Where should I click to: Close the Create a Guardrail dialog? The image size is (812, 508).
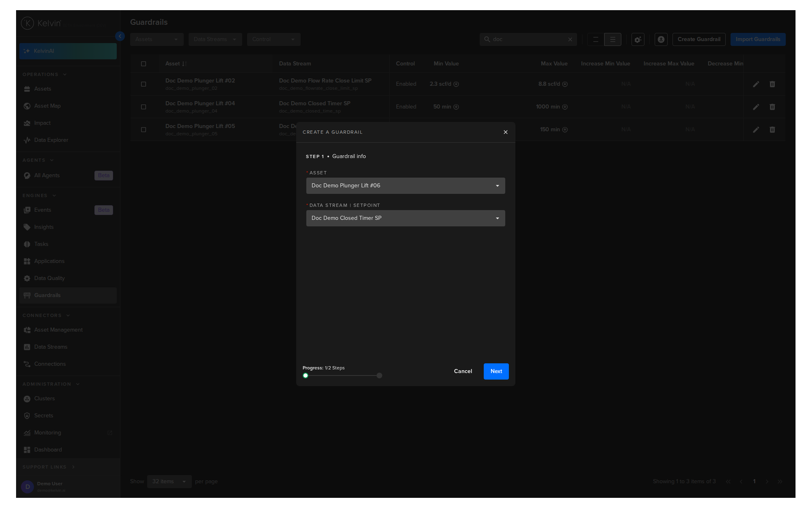coord(505,132)
